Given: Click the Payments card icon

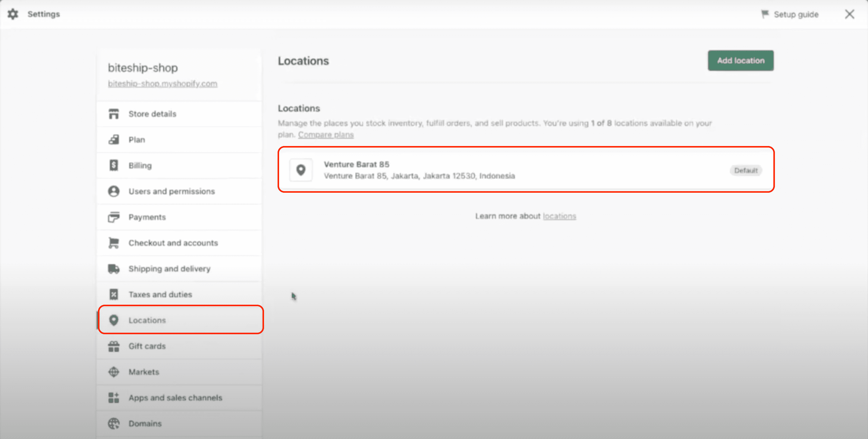Looking at the screenshot, I should (114, 217).
